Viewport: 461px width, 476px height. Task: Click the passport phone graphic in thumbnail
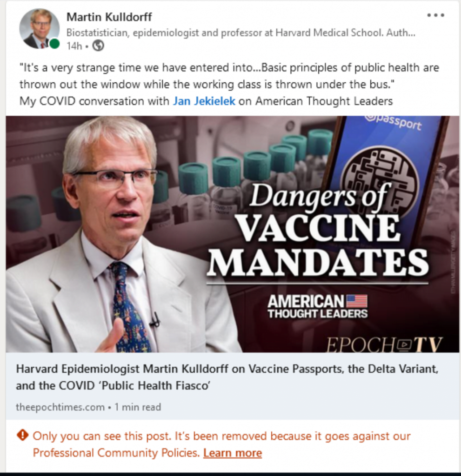pos(386,170)
